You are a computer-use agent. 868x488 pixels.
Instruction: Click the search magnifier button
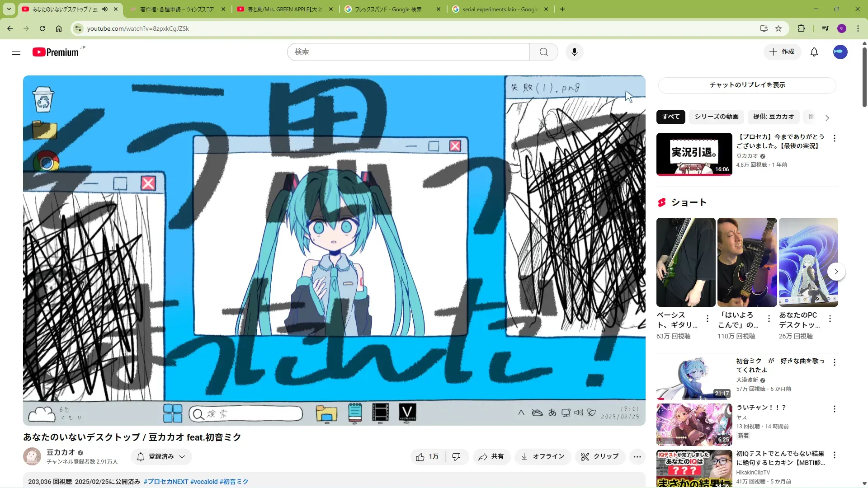543,52
